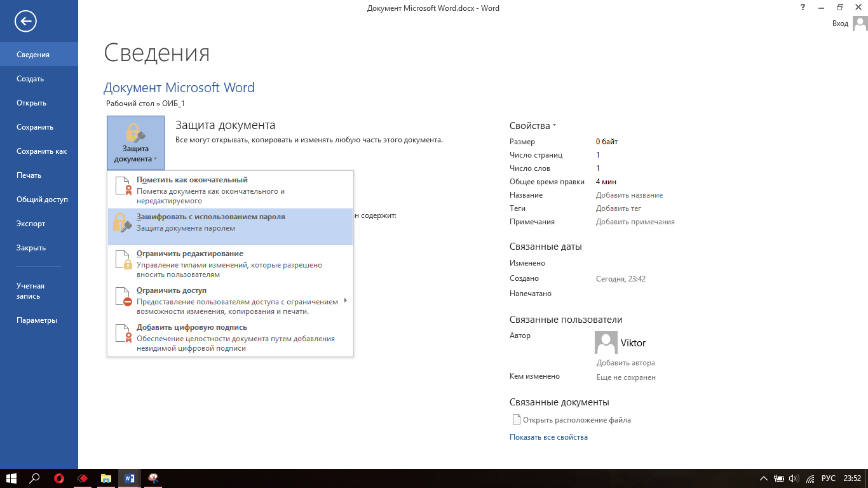The image size is (868, 488).
Task: Expand the Свойства dropdown heading
Action: [x=532, y=126]
